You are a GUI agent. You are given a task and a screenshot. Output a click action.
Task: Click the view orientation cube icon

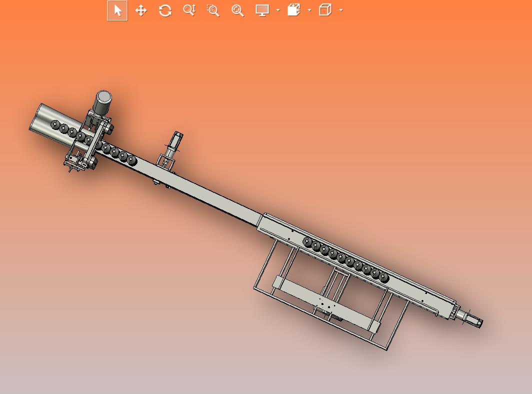pos(325,10)
